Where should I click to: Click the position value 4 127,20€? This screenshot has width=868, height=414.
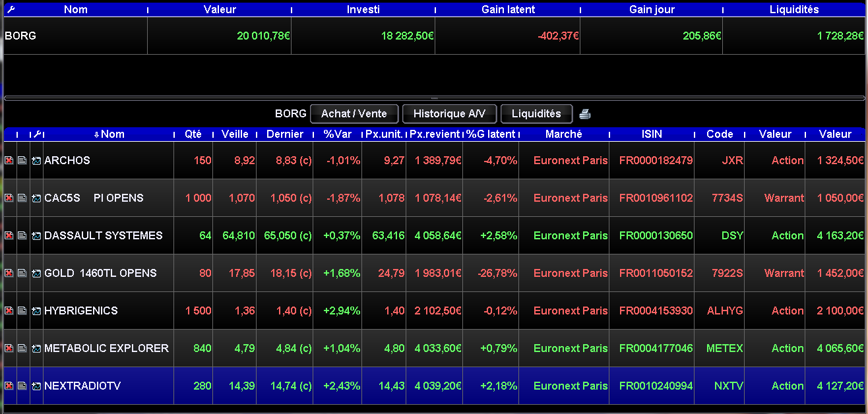(840, 386)
